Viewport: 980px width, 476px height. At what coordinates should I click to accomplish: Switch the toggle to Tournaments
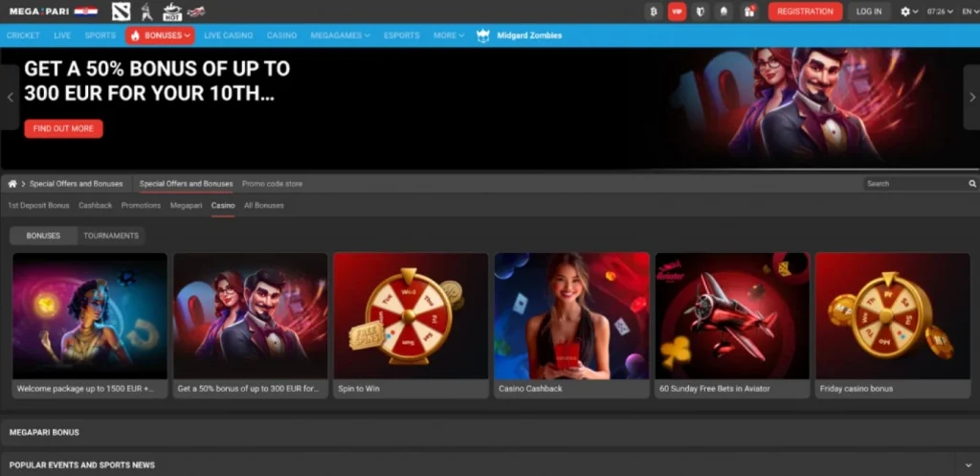[x=111, y=236]
